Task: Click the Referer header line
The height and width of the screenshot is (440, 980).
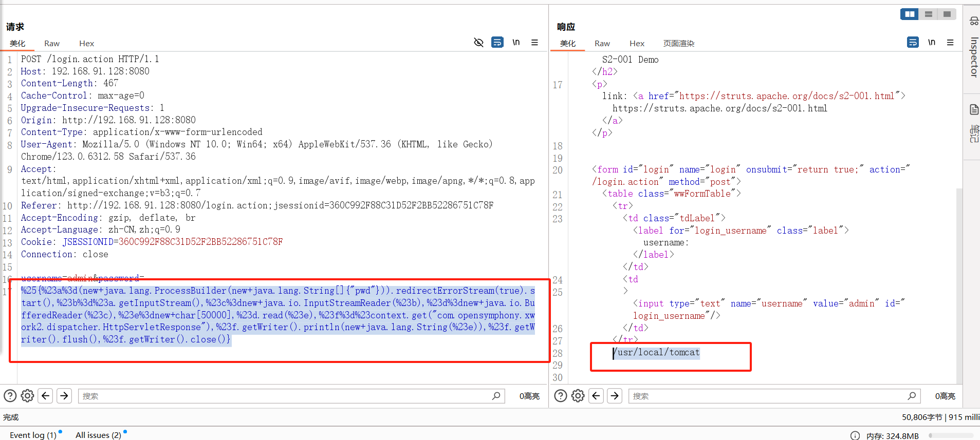Action: (x=257, y=205)
